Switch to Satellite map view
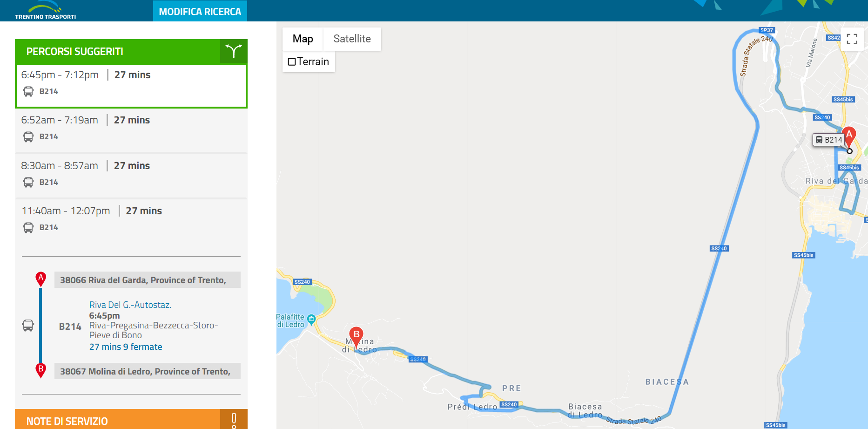 [x=352, y=39]
